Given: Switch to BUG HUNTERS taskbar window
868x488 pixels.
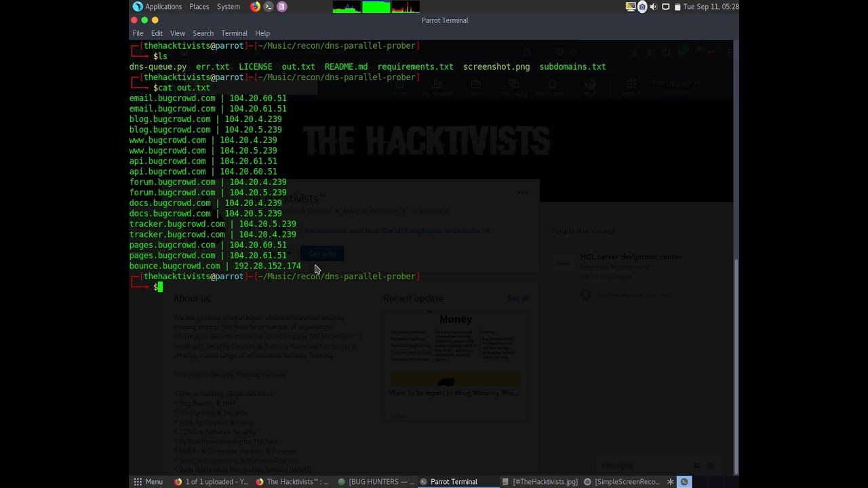Looking at the screenshot, I should click(x=376, y=482).
